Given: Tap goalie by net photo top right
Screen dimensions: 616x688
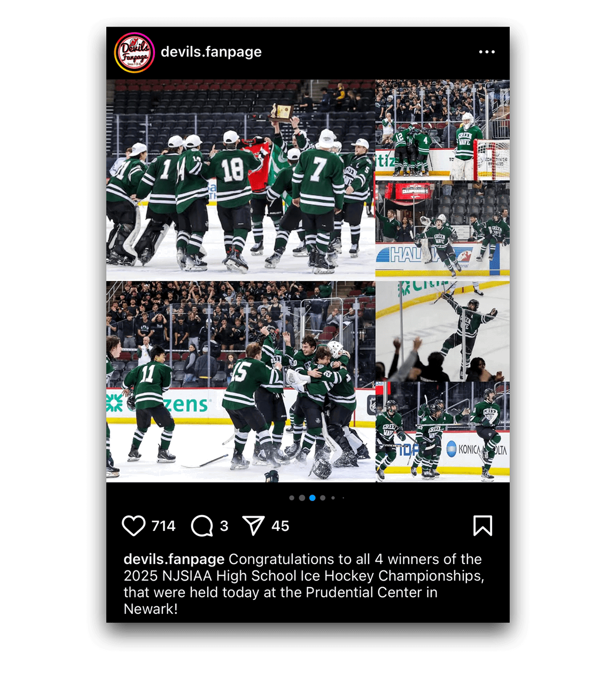Looking at the screenshot, I should pyautogui.click(x=442, y=130).
